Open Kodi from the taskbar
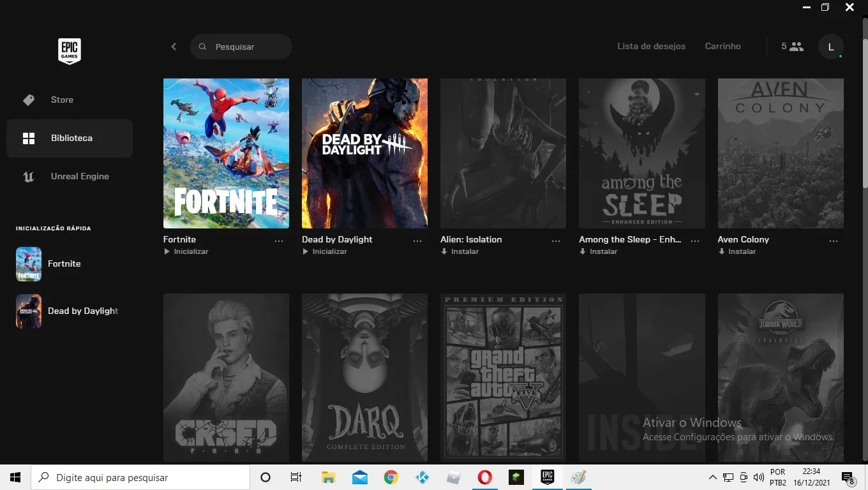 pyautogui.click(x=423, y=477)
